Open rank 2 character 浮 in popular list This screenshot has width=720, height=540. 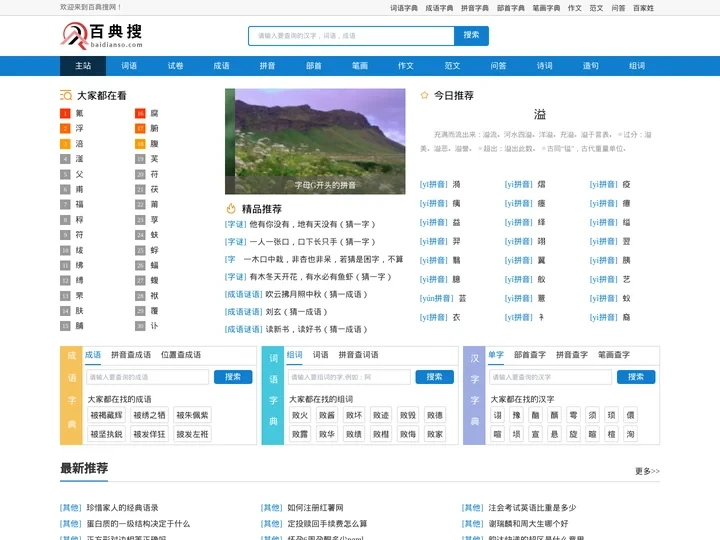click(79, 128)
